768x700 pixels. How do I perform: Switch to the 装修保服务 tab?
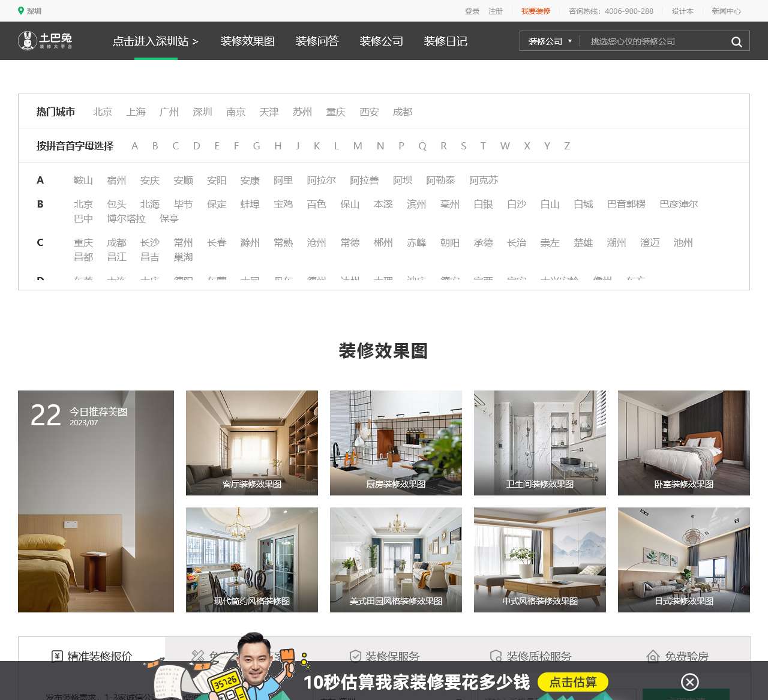(x=385, y=656)
